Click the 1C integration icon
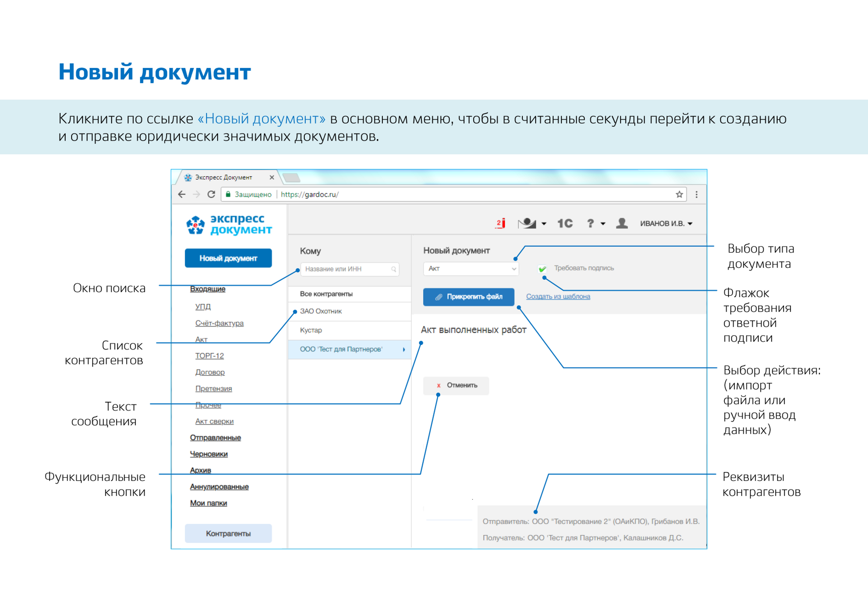Image resolution: width=868 pixels, height=614 pixels. 565,223
